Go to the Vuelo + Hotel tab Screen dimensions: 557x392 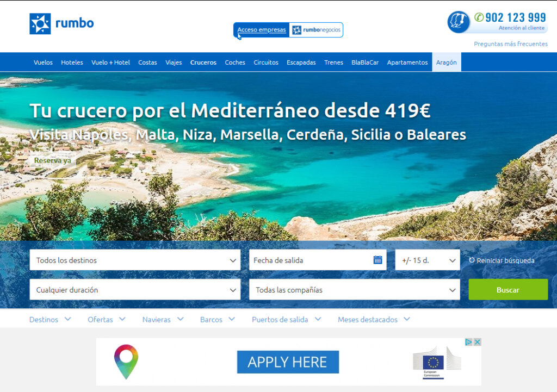click(x=110, y=62)
